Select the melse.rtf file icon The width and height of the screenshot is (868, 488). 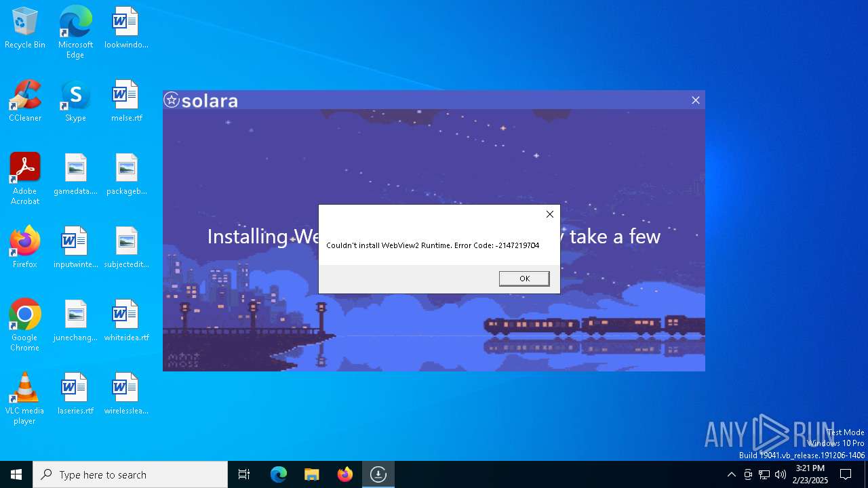click(x=126, y=102)
